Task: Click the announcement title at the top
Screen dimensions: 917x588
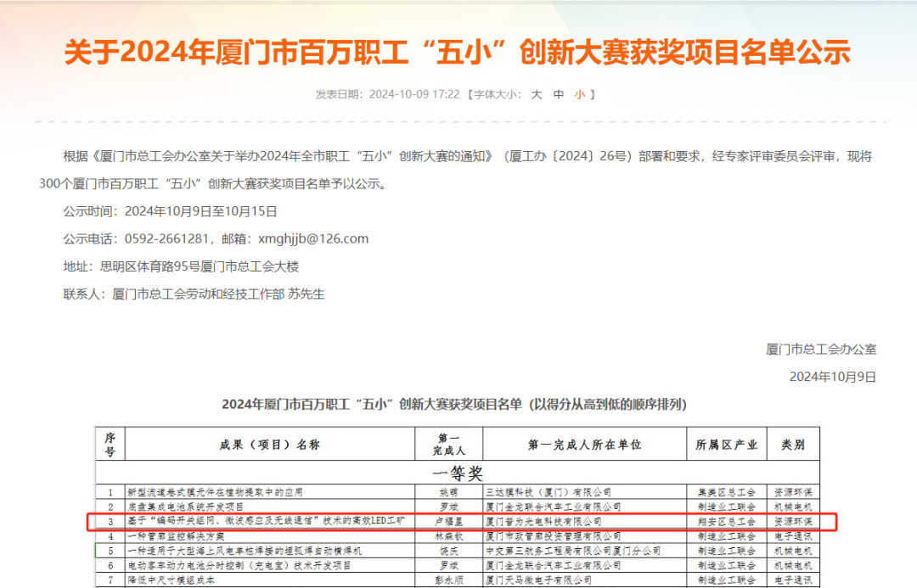Action: (458, 51)
